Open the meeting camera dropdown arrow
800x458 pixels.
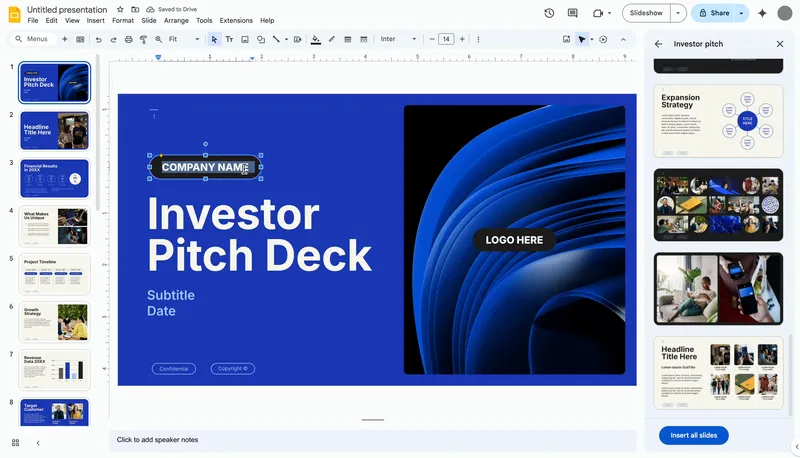(x=609, y=13)
